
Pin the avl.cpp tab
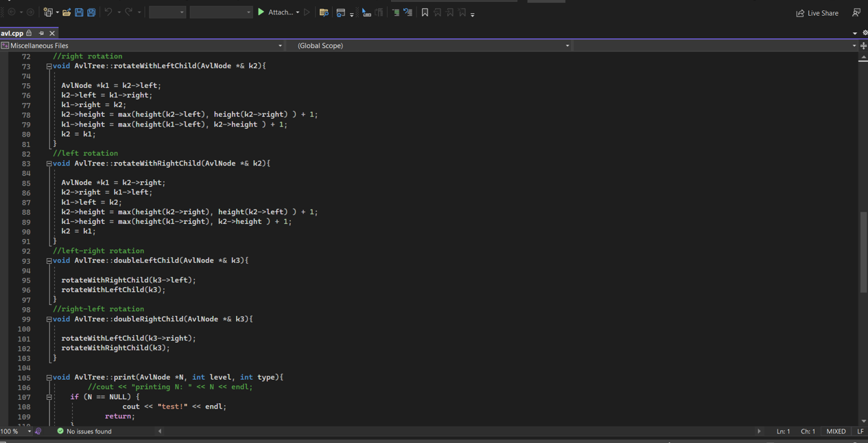(41, 33)
